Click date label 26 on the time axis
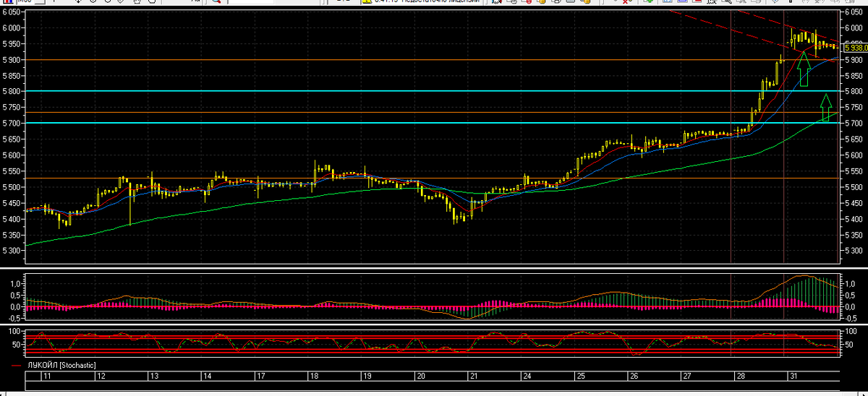This screenshot has width=868, height=396. pos(634,376)
